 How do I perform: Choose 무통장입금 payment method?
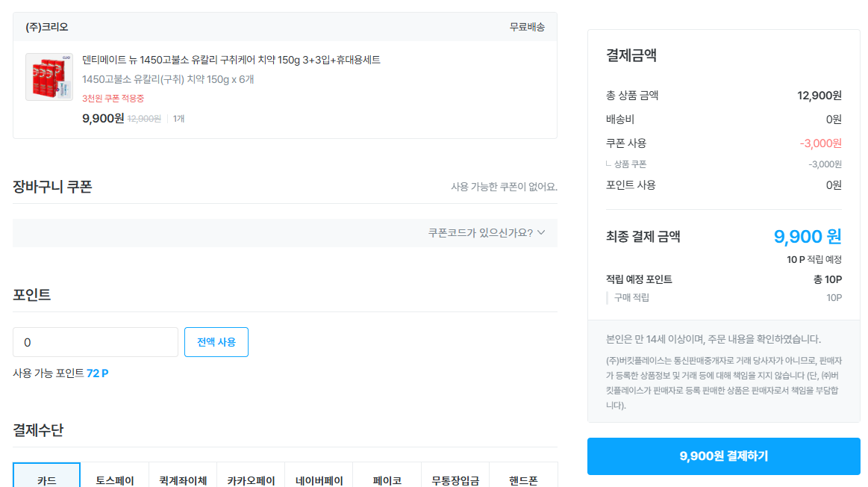pos(455,480)
